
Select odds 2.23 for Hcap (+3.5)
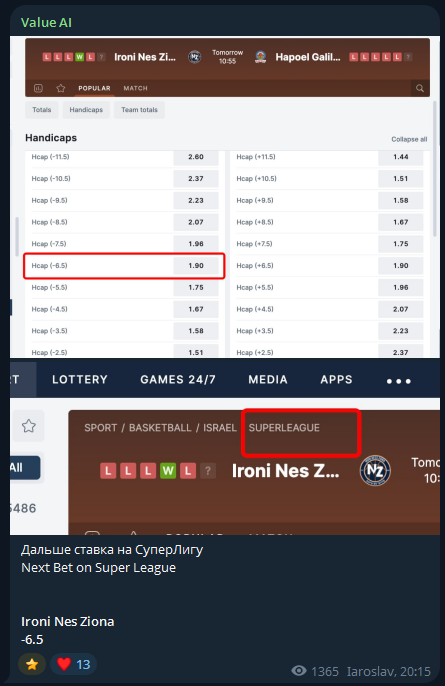pyautogui.click(x=401, y=331)
